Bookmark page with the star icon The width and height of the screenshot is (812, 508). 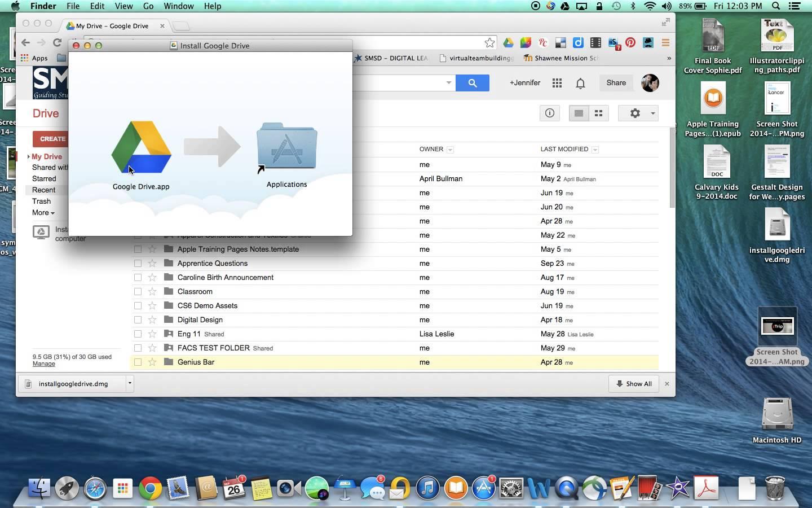click(x=490, y=43)
